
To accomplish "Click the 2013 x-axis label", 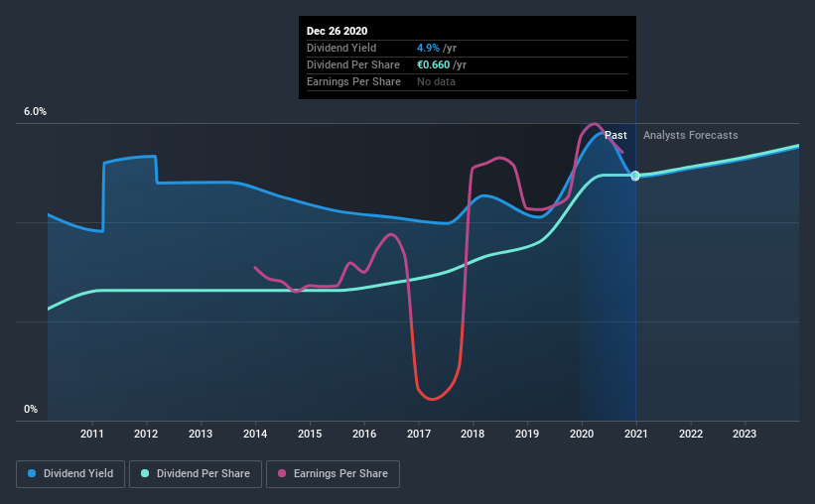I will [x=201, y=434].
